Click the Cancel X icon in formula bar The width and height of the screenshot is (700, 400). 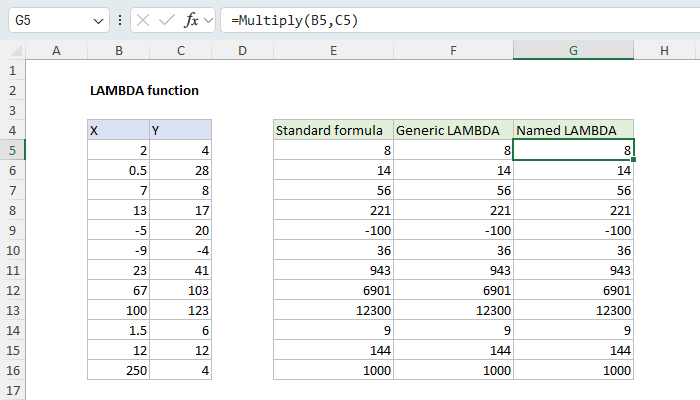tap(143, 20)
